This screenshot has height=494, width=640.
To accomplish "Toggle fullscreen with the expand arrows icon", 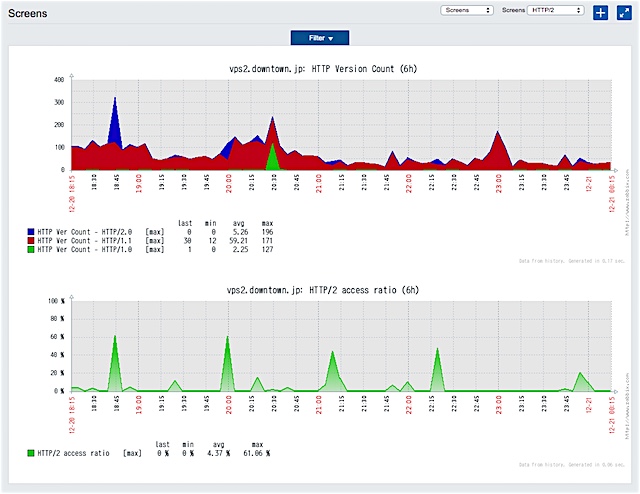I will click(x=624, y=13).
